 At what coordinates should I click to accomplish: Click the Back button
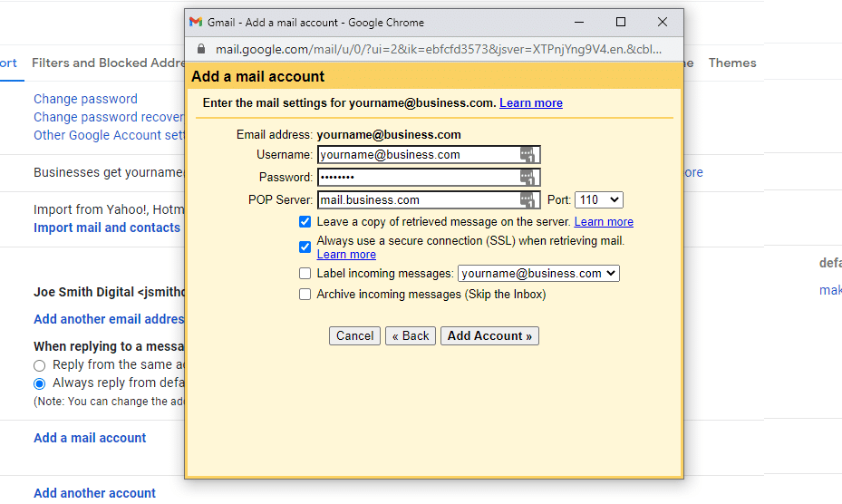click(411, 336)
